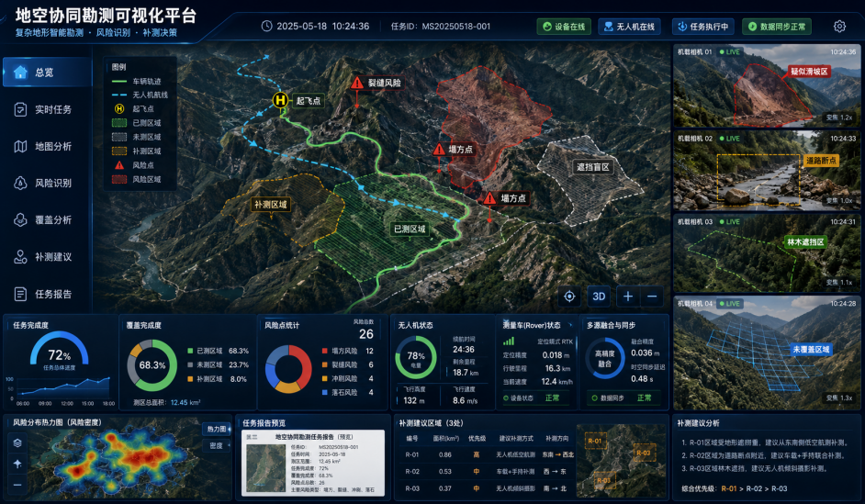Image resolution: width=865 pixels, height=504 pixels.
Task: Click the red 塌方风险 legend swatch
Action: tap(325, 352)
